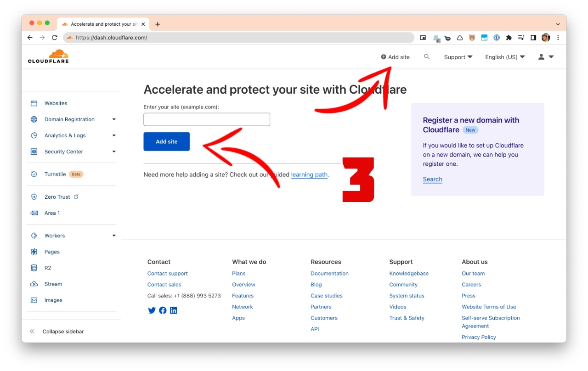This screenshot has width=588, height=371.
Task: Click the Stream cloud icon
Action: pyautogui.click(x=34, y=284)
